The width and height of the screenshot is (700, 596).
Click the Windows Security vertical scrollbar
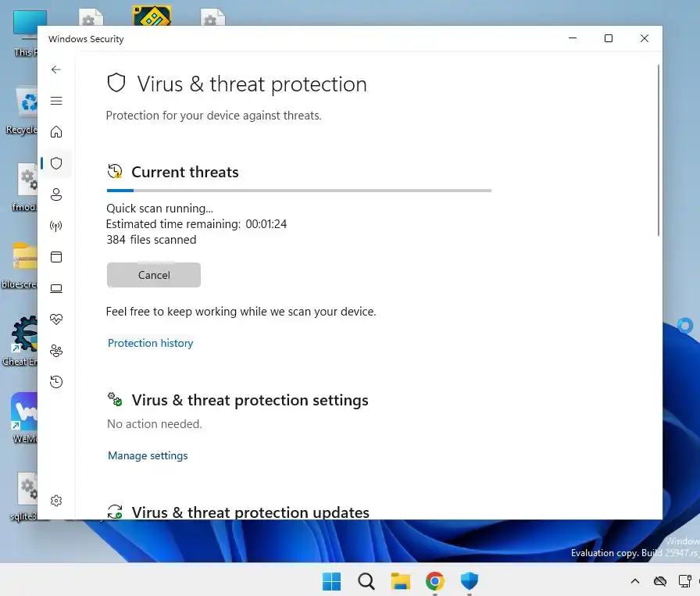(658, 151)
